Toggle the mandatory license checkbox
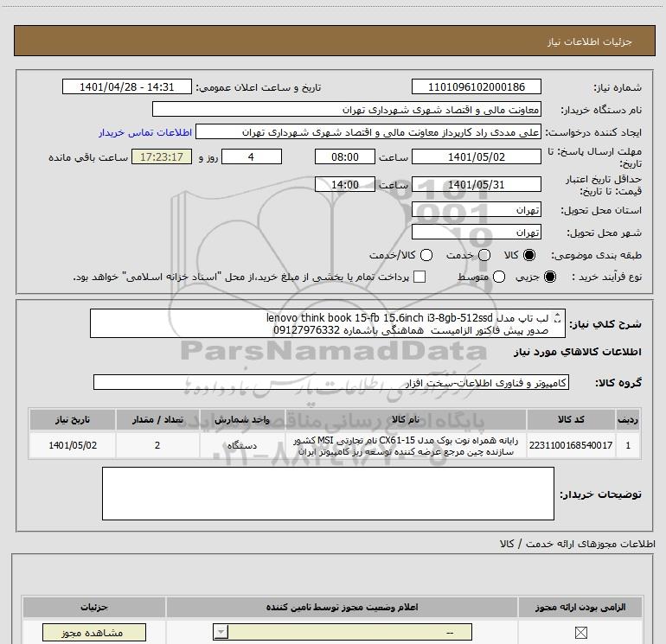Image resolution: width=666 pixels, height=644 pixels. [580, 633]
